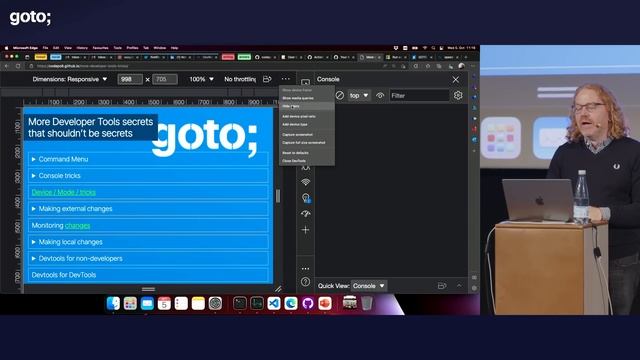This screenshot has width=640, height=360.
Task: Select Reset to defaults menu entry
Action: 307,153
